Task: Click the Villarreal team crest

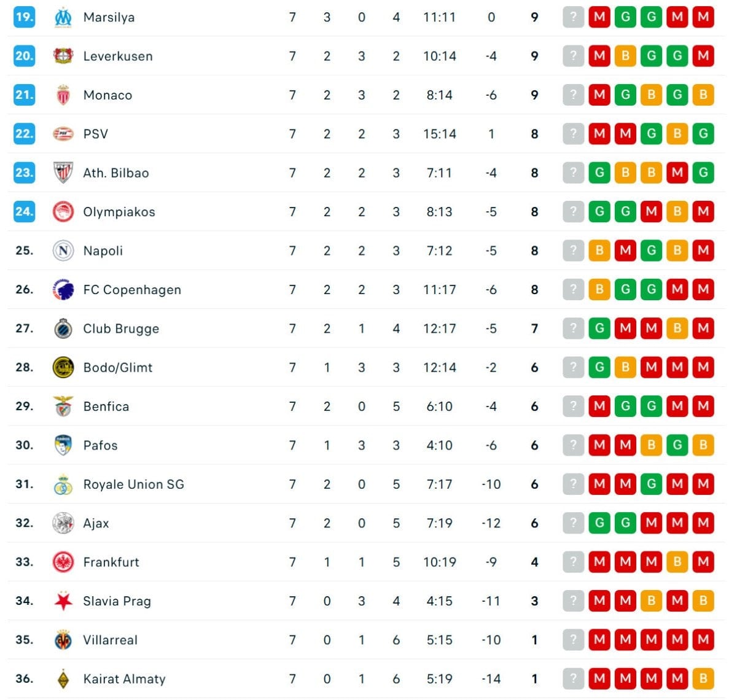Action: 63,640
